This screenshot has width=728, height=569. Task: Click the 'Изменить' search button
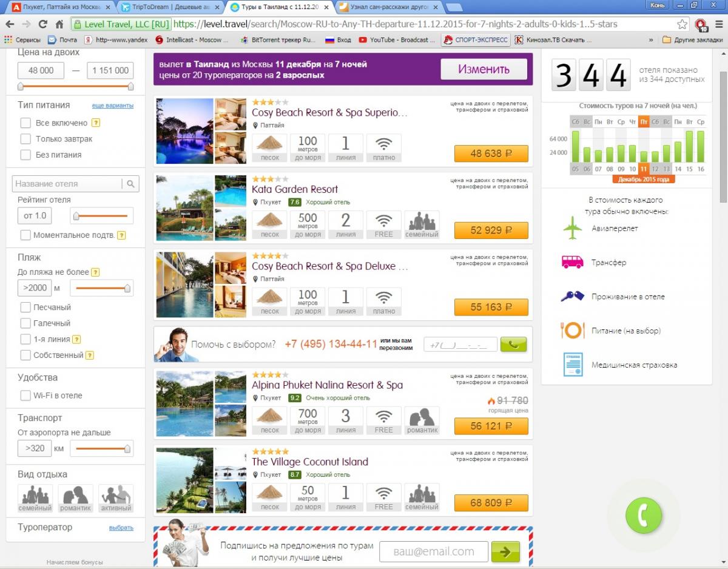click(x=484, y=69)
